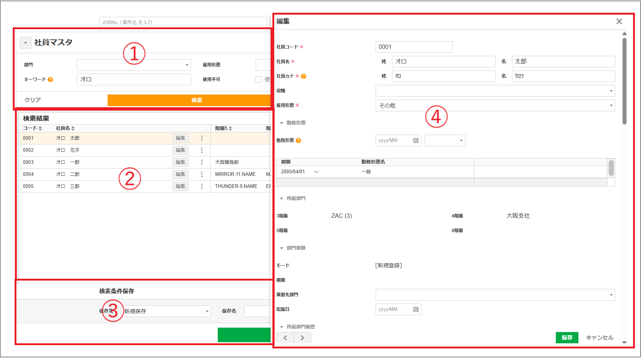Expand the 役職 dropdown in edit form
The width and height of the screenshot is (644, 359).
click(495, 91)
